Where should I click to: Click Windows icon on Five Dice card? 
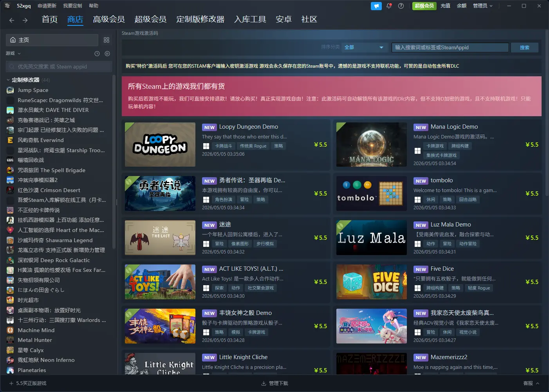click(x=417, y=288)
